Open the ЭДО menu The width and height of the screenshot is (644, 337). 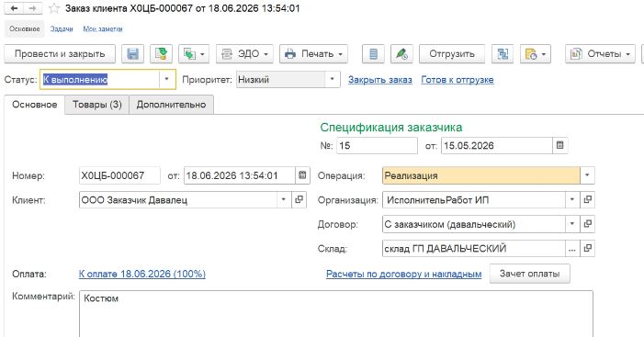[x=244, y=54]
